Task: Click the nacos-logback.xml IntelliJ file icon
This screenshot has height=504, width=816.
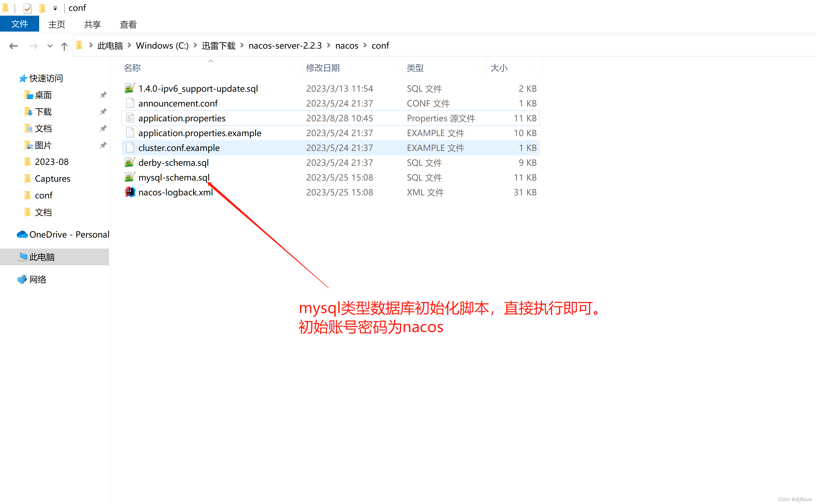Action: (130, 192)
